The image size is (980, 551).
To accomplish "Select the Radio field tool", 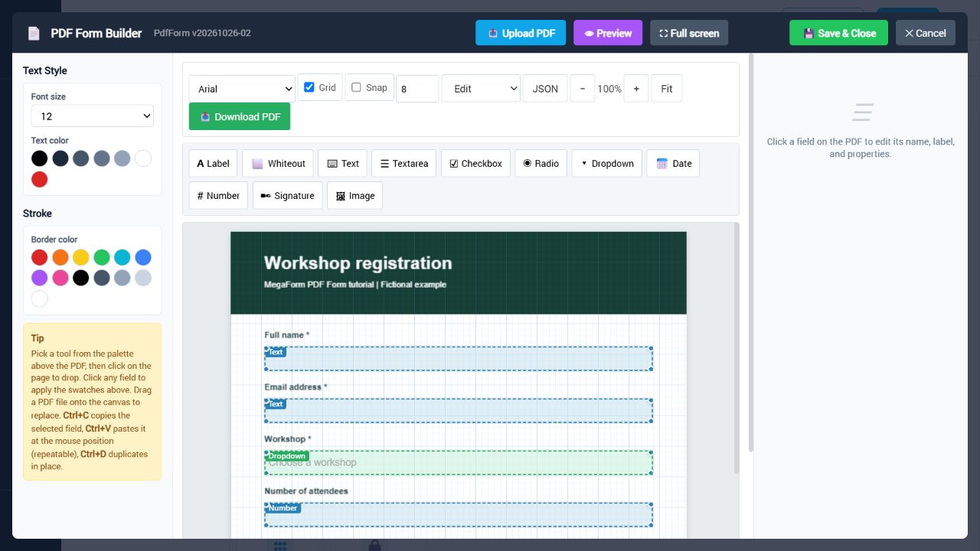I will 541,163.
